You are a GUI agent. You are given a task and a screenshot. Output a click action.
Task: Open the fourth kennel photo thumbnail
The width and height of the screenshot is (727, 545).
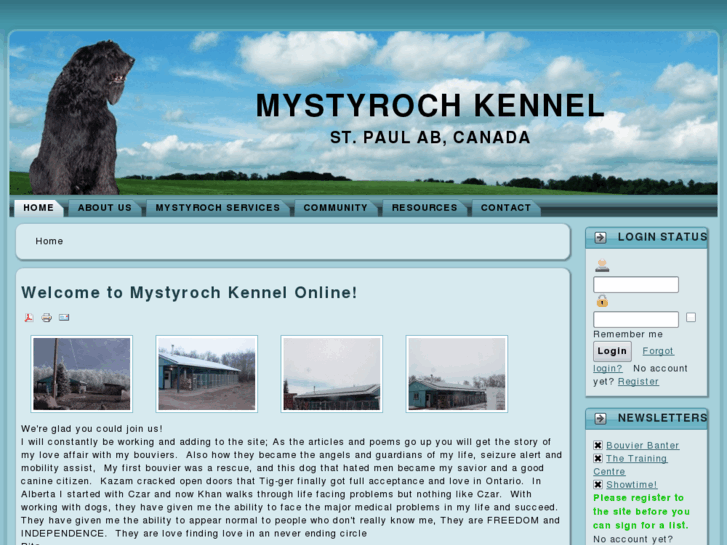(x=457, y=374)
